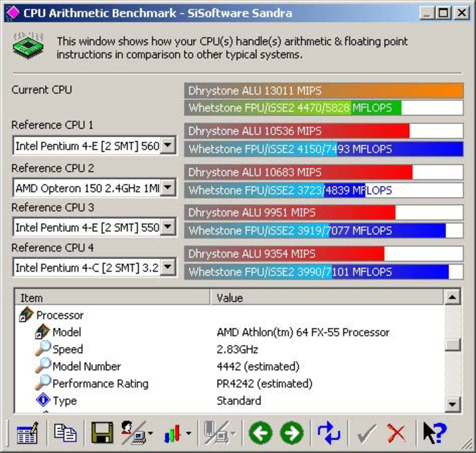Click the Item column header

pyautogui.click(x=112, y=298)
